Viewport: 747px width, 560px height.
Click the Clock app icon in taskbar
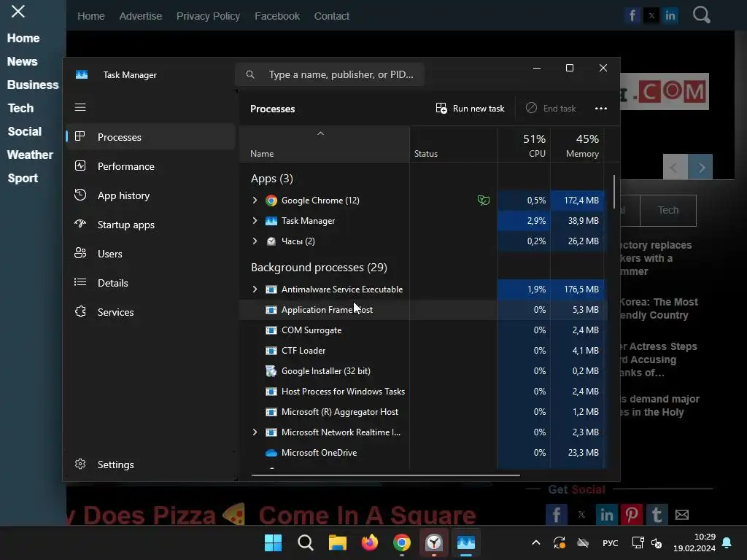(434, 542)
